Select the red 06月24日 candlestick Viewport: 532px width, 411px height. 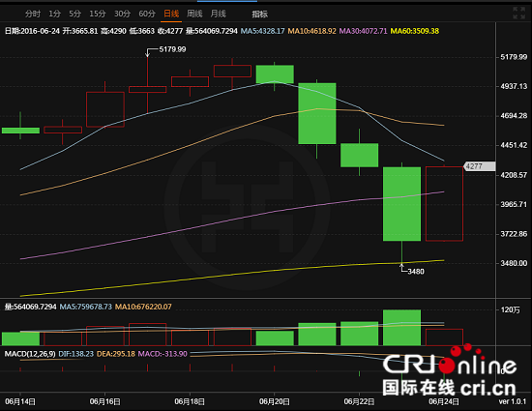[444, 204]
